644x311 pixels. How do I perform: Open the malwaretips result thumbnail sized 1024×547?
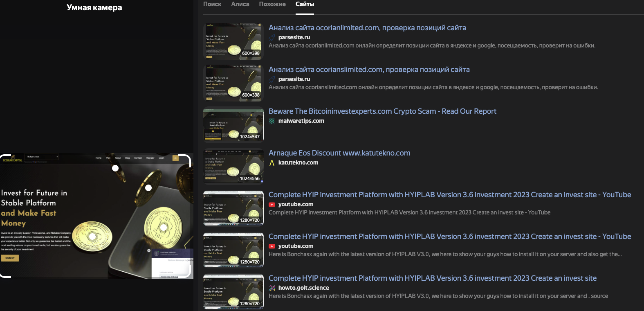tap(233, 125)
